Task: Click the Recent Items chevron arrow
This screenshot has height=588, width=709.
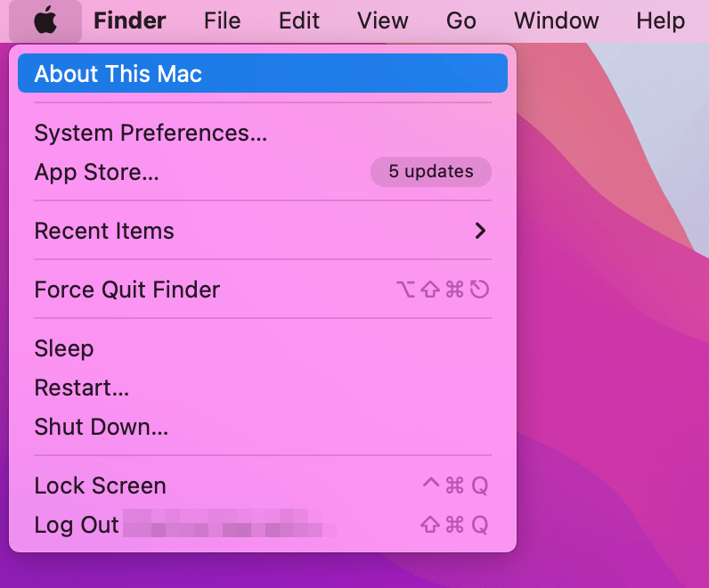Action: pyautogui.click(x=481, y=231)
